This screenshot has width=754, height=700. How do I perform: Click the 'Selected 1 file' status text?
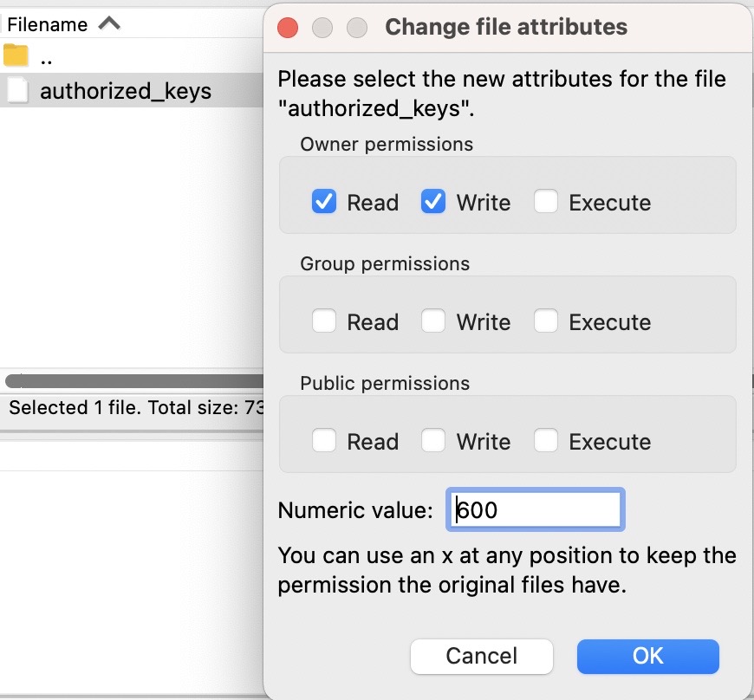[x=136, y=408]
